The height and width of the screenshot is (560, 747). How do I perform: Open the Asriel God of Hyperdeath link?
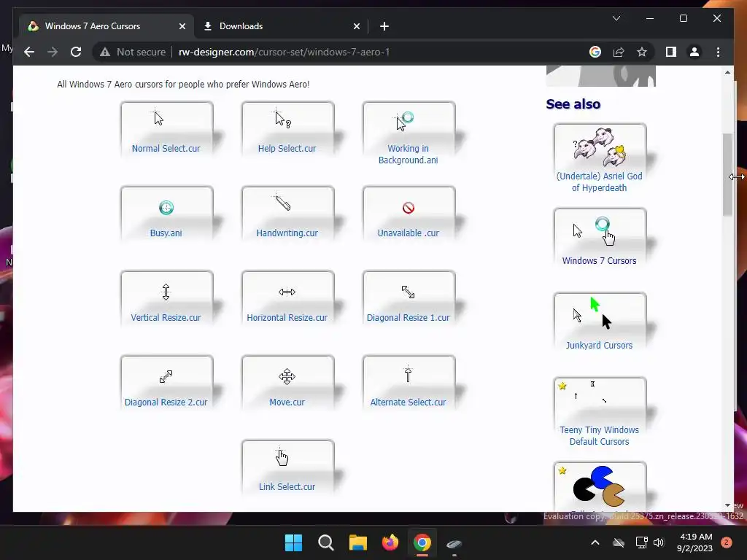click(x=600, y=182)
